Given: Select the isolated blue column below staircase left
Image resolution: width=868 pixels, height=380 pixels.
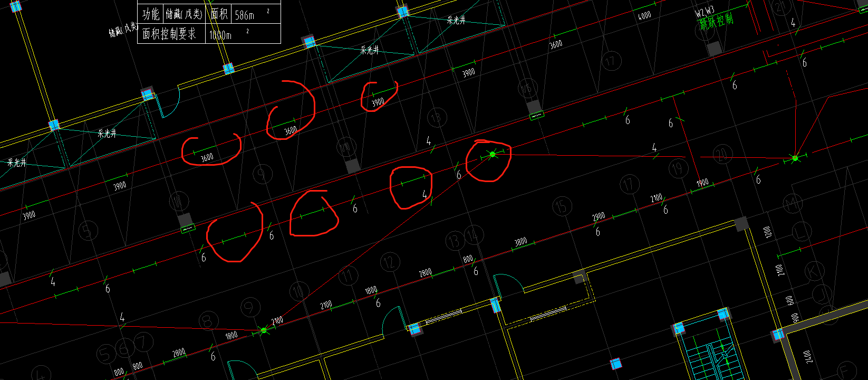Looking at the screenshot, I should point(615,364).
